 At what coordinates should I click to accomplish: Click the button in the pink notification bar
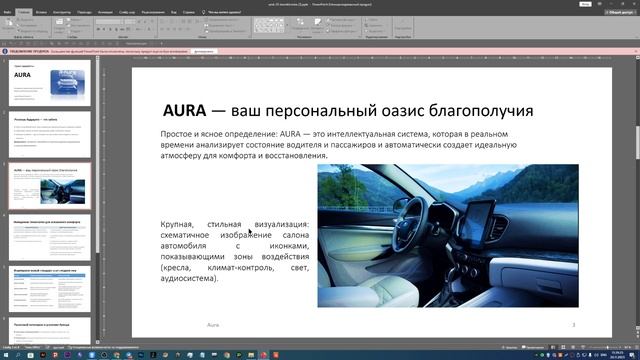point(204,51)
